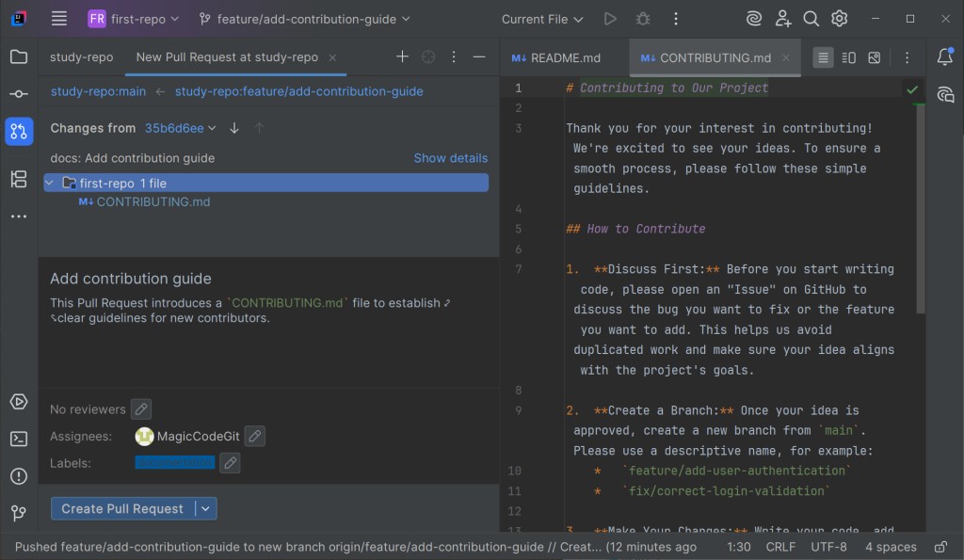Change 4 spaces indent setting
The height and width of the screenshot is (560, 964).
click(x=891, y=547)
